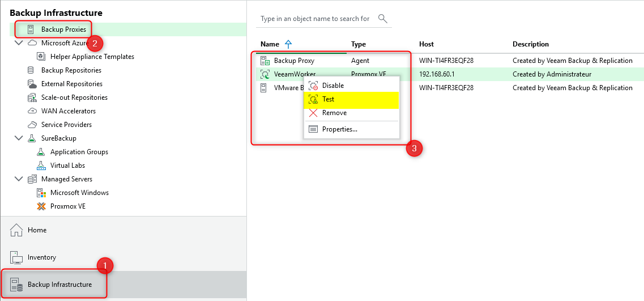Open the Backup Infrastructure view
This screenshot has height=301, width=644.
point(123,285)
